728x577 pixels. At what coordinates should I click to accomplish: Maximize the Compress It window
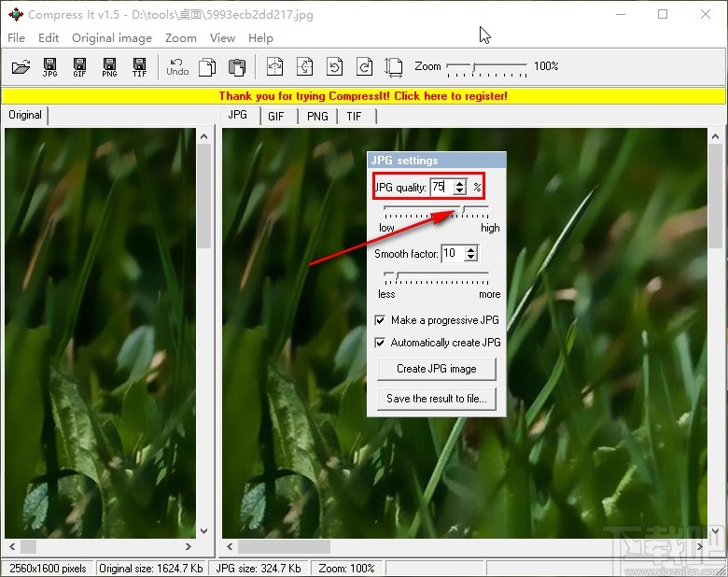663,14
